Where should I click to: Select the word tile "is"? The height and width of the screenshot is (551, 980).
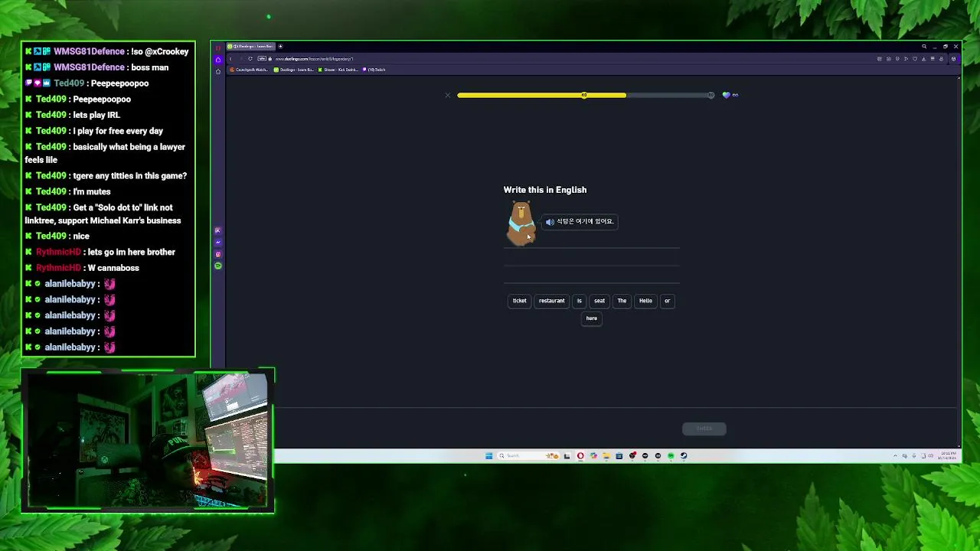pos(579,301)
